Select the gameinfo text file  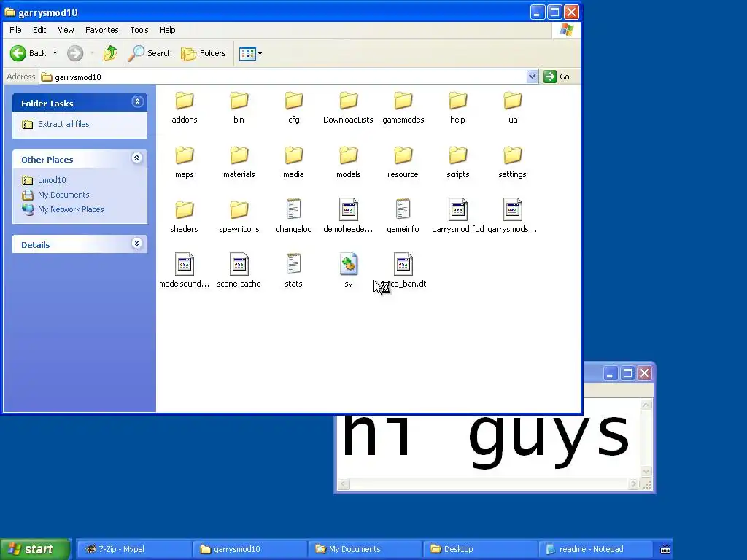403,217
